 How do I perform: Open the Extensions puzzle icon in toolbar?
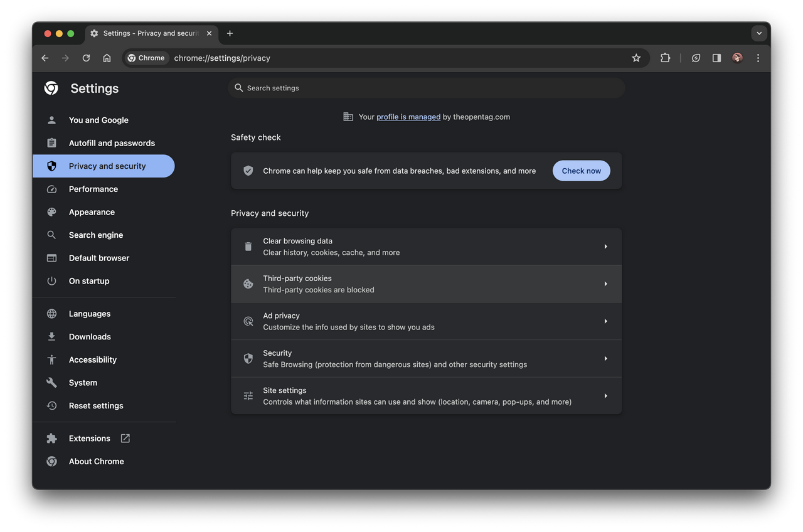tap(665, 58)
